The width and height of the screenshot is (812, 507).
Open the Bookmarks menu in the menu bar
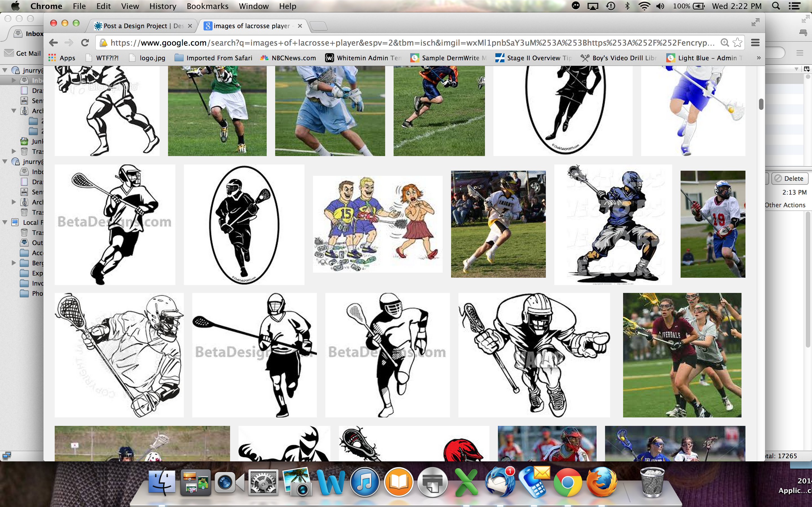click(207, 6)
